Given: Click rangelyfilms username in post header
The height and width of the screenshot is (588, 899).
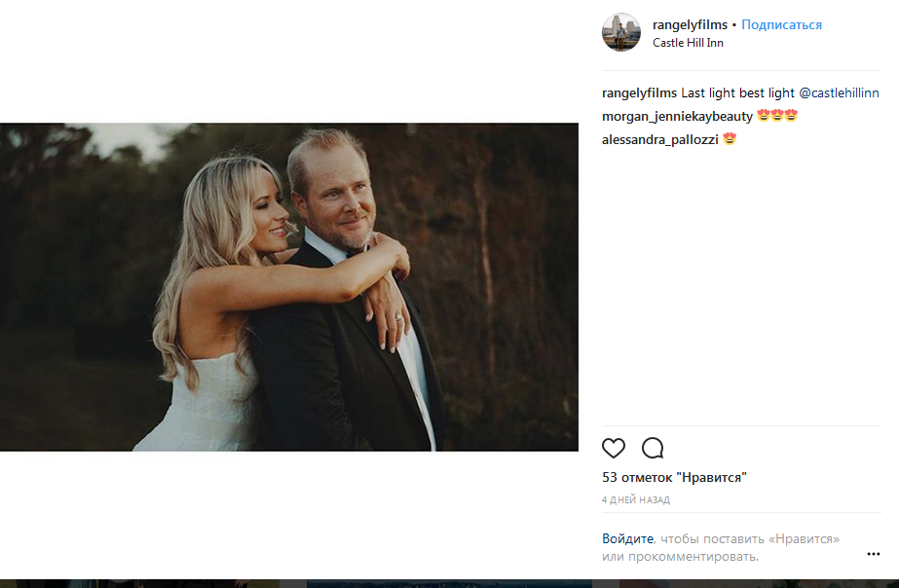Looking at the screenshot, I should [x=690, y=24].
